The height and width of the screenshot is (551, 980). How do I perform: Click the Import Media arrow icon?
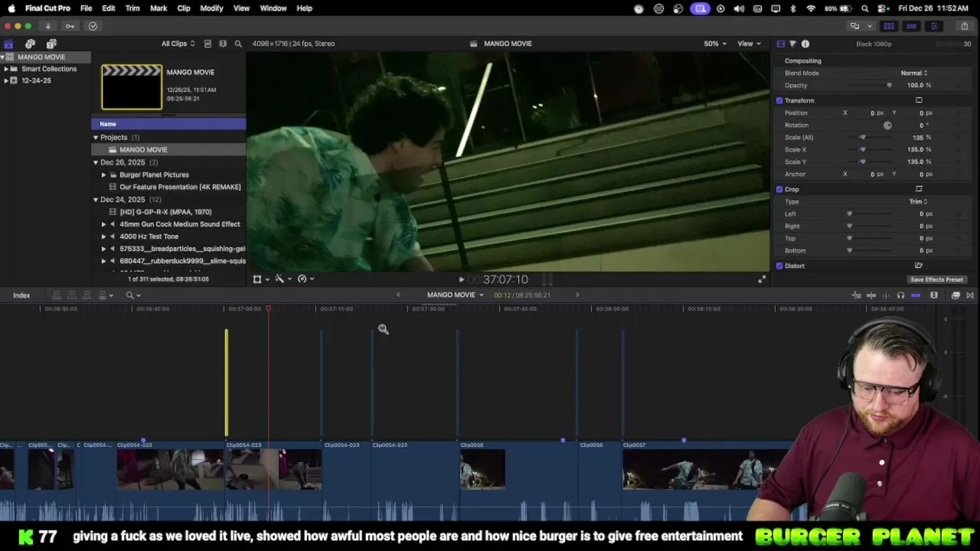tap(47, 26)
